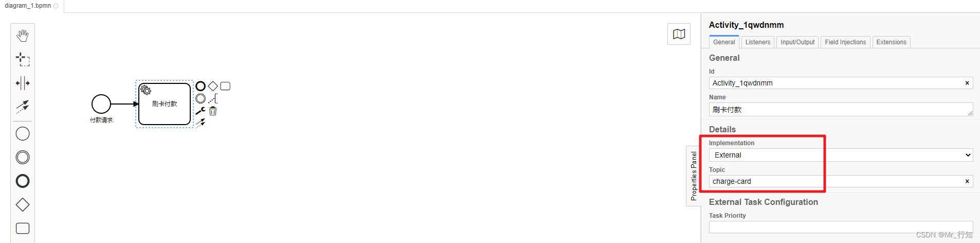The width and height of the screenshot is (980, 243).
Task: Pick the task rectangle in the palette
Action: (23, 228)
